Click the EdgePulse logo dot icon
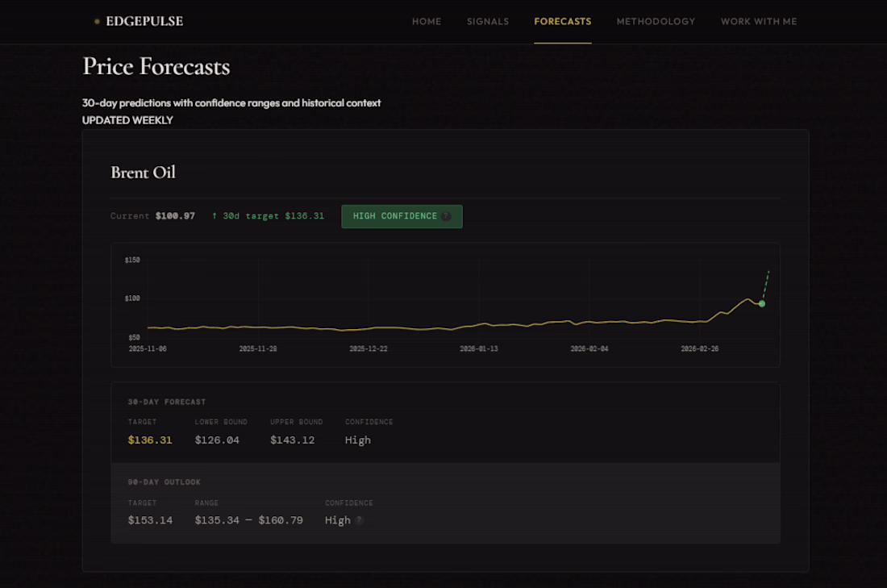Viewport: 887px width, 588px height. tap(97, 22)
